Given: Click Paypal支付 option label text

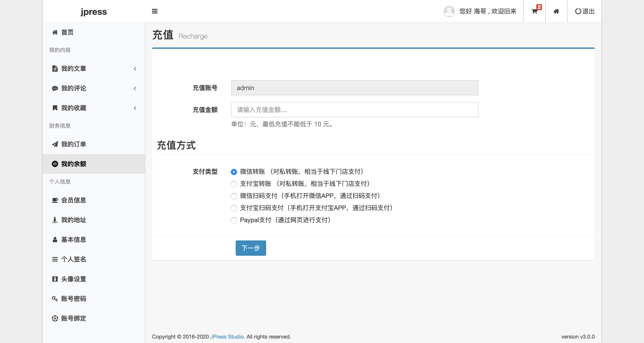Looking at the screenshot, I should [285, 220].
